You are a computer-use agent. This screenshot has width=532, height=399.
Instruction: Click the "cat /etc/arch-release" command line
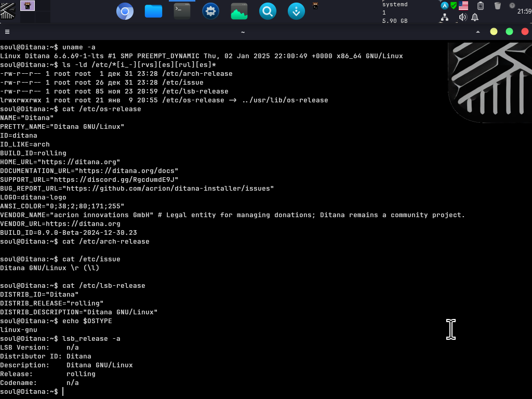pyautogui.click(x=75, y=241)
